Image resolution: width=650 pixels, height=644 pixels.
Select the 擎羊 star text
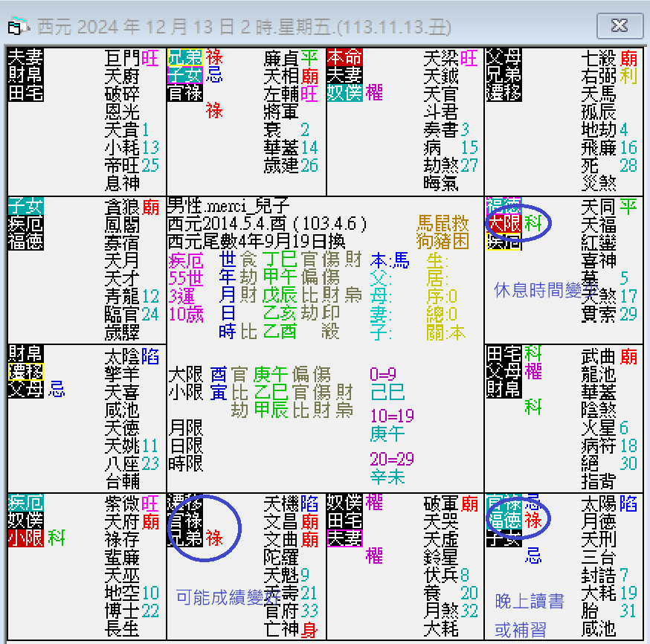[122, 374]
